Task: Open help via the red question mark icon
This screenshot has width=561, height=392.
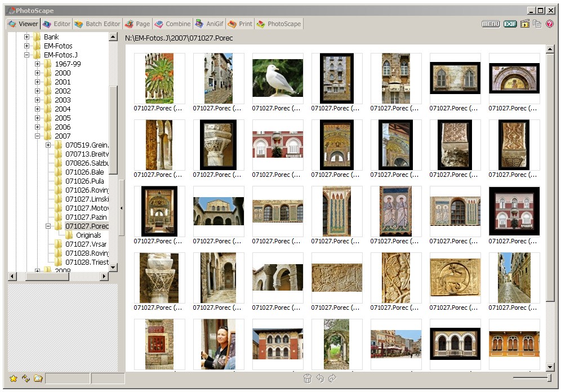Action: point(550,24)
